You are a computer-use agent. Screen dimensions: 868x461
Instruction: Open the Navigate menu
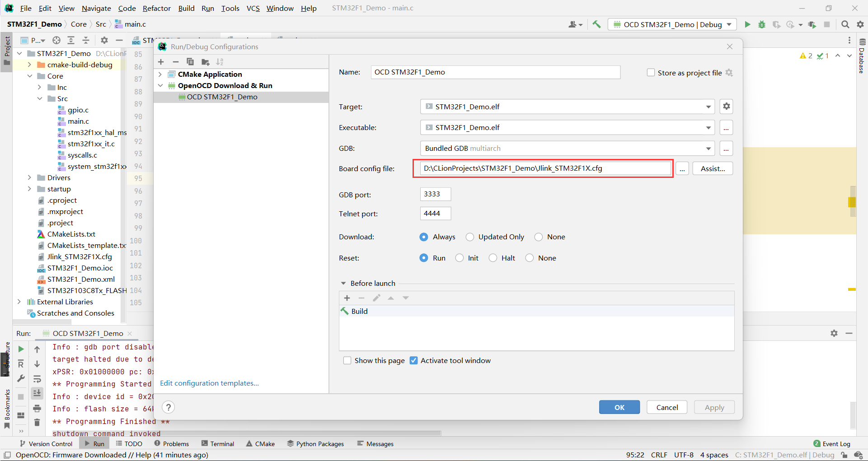point(96,8)
